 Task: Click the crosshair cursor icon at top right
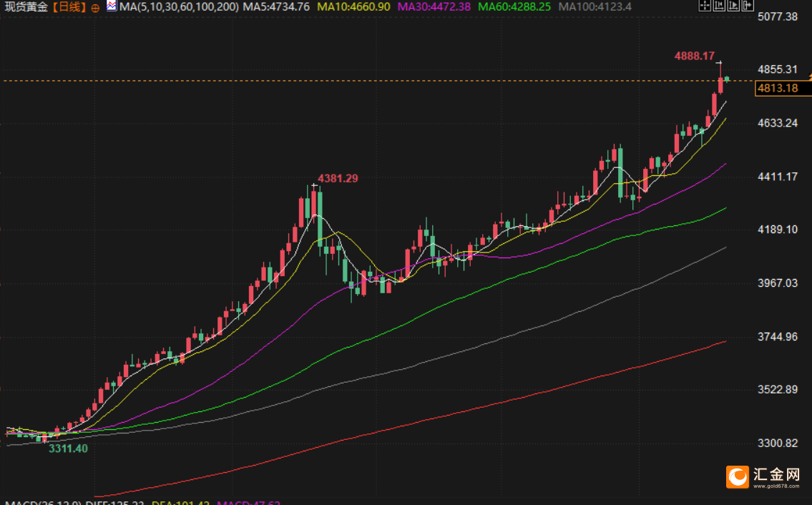[x=705, y=5]
